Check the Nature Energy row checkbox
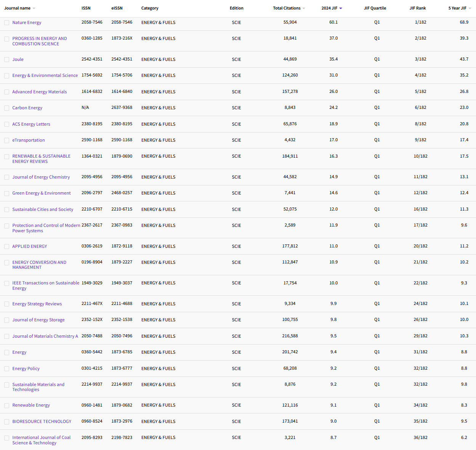The height and width of the screenshot is (450, 476). (7, 23)
